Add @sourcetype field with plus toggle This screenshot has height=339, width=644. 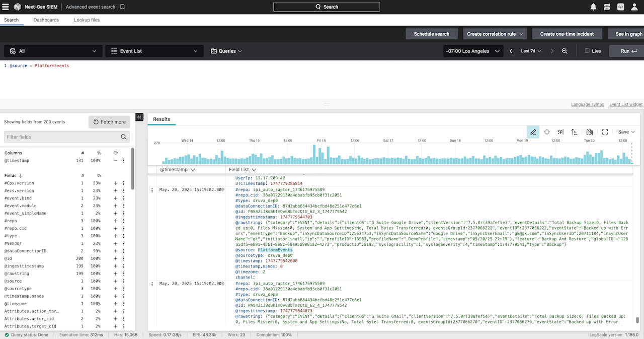pos(115,289)
